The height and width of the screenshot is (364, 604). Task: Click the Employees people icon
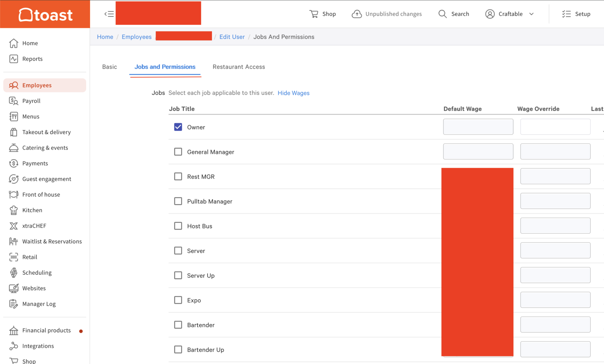[x=14, y=85]
